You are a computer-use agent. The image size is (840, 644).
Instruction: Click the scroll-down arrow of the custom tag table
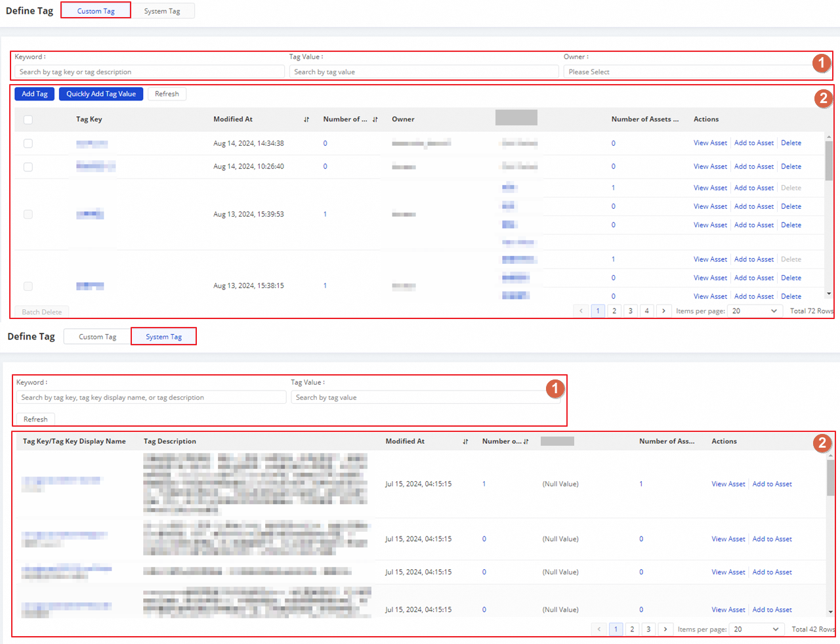tap(829, 293)
